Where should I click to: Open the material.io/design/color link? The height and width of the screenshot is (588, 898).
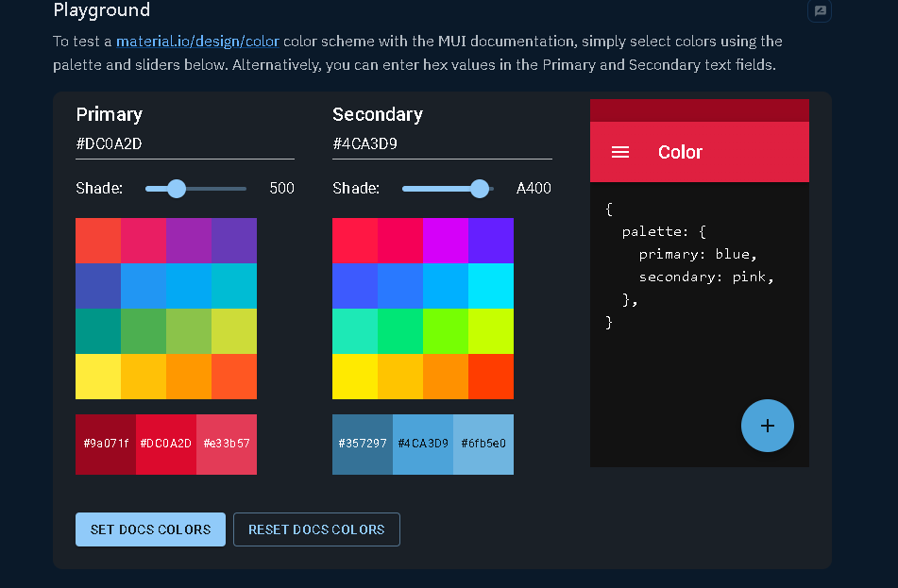(197, 42)
